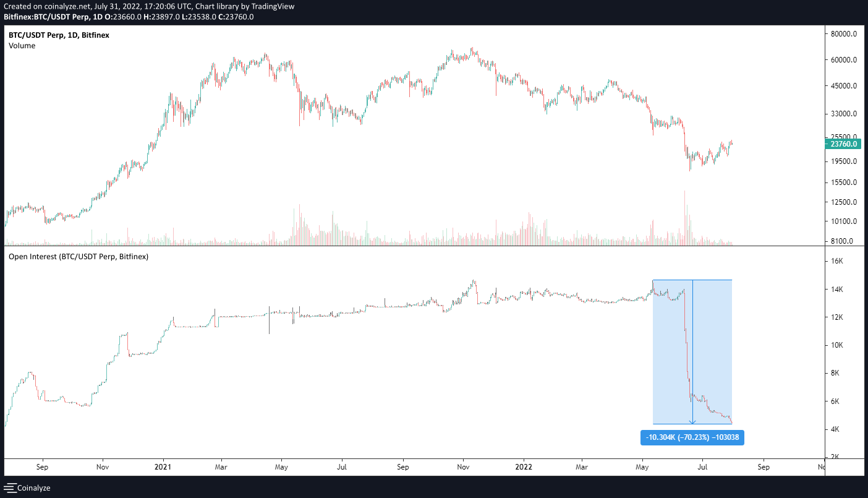Open the Coinalyze text link
Image resolution: width=868 pixels, height=498 pixels.
(33, 488)
